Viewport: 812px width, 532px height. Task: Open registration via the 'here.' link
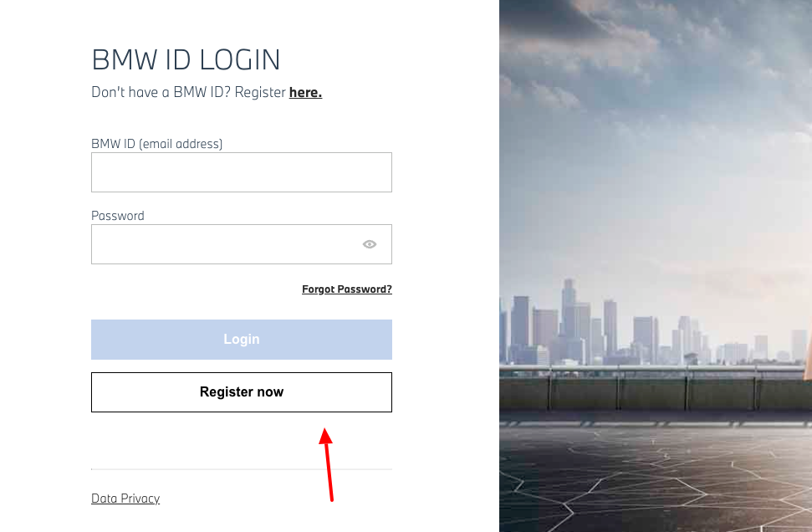click(x=304, y=92)
